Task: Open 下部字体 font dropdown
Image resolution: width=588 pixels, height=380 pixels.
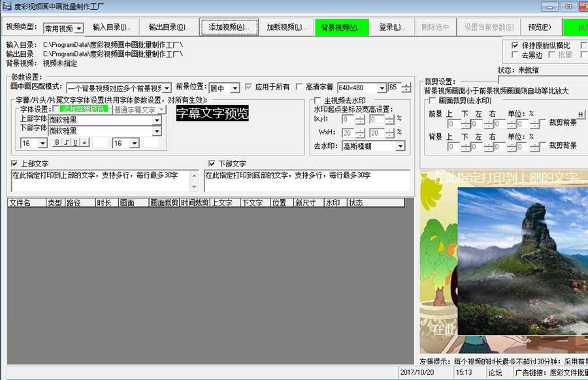Action: [x=105, y=131]
